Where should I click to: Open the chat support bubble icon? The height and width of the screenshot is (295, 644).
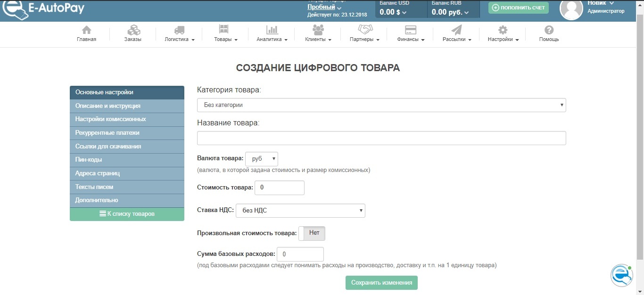point(621,275)
